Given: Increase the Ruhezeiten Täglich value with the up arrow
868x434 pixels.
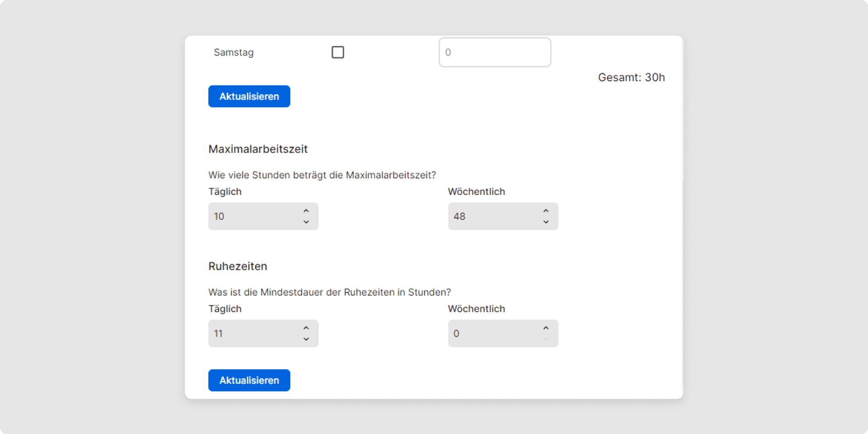Looking at the screenshot, I should coord(306,328).
